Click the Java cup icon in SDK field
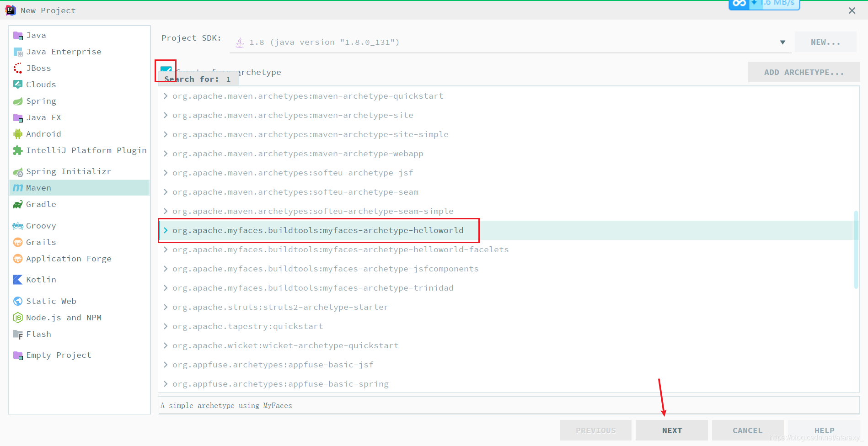The height and width of the screenshot is (446, 868). pyautogui.click(x=240, y=42)
